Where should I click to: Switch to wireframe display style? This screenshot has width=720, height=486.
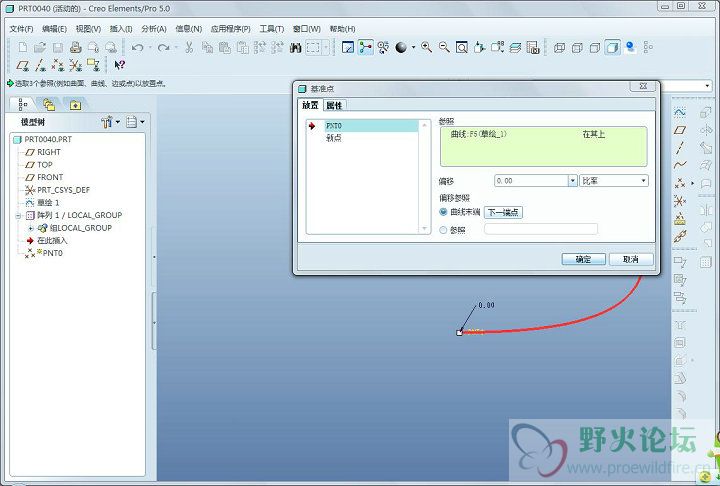tap(559, 47)
